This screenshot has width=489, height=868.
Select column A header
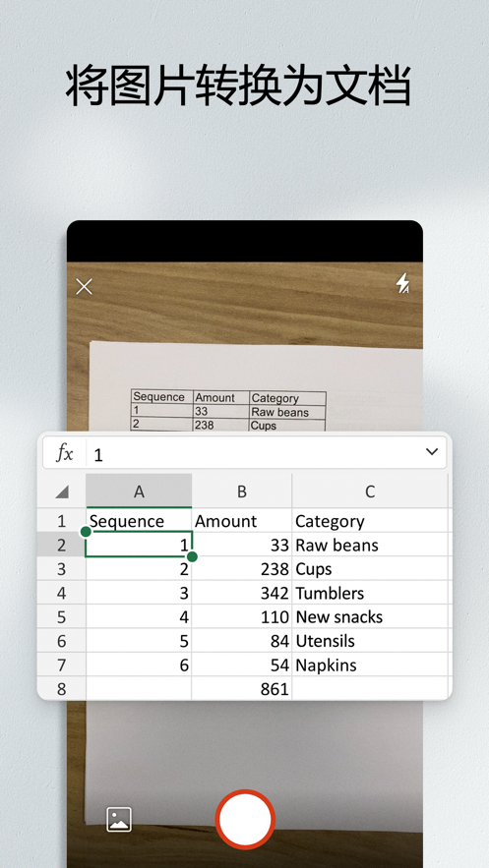coord(139,492)
